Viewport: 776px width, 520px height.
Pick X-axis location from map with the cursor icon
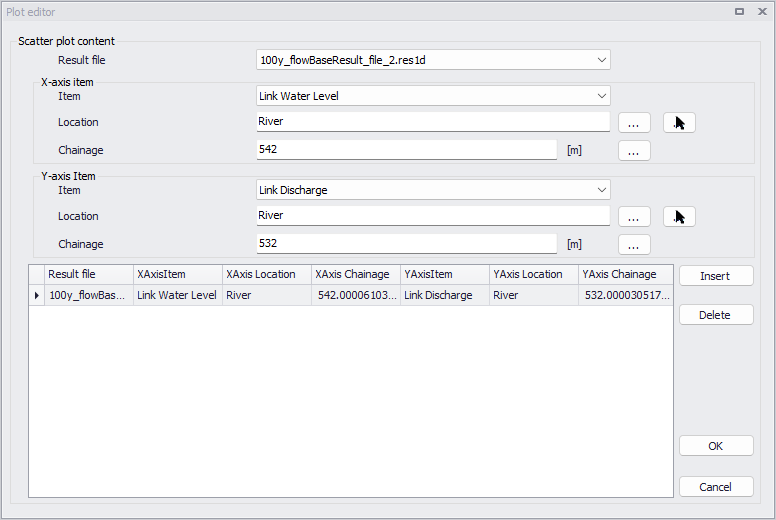click(679, 123)
